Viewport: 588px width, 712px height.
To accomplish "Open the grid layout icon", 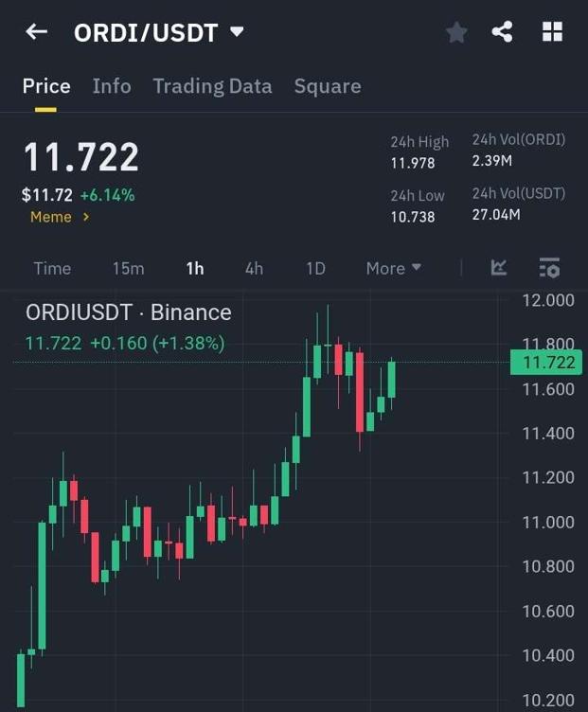I will [x=552, y=32].
